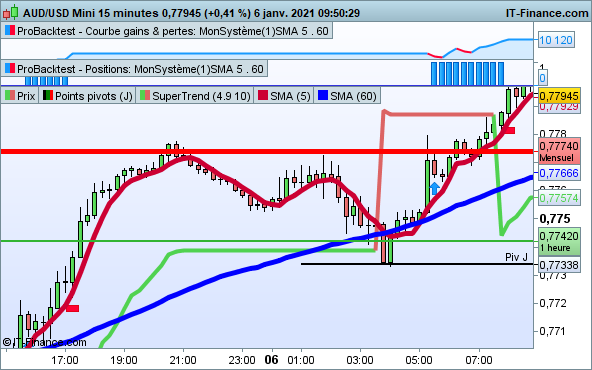Click the red sell marker near 17:00
The width and height of the screenshot is (592, 370).
pos(72,308)
